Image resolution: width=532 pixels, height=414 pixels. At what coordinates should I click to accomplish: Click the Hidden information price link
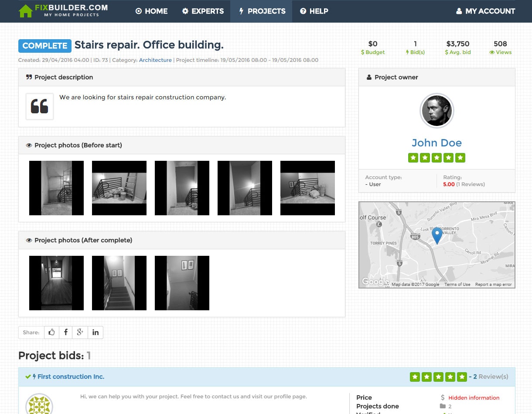click(473, 397)
